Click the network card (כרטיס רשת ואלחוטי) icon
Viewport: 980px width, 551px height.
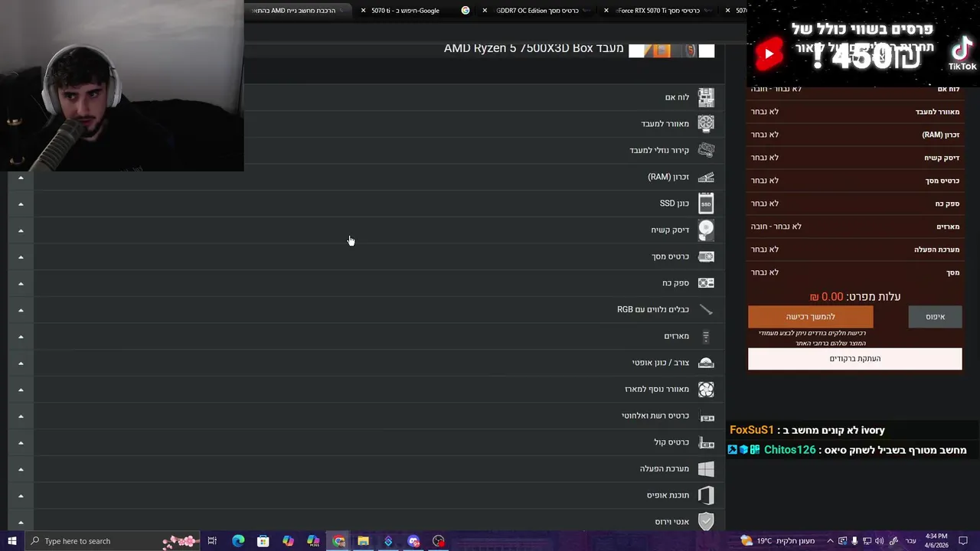(x=706, y=416)
